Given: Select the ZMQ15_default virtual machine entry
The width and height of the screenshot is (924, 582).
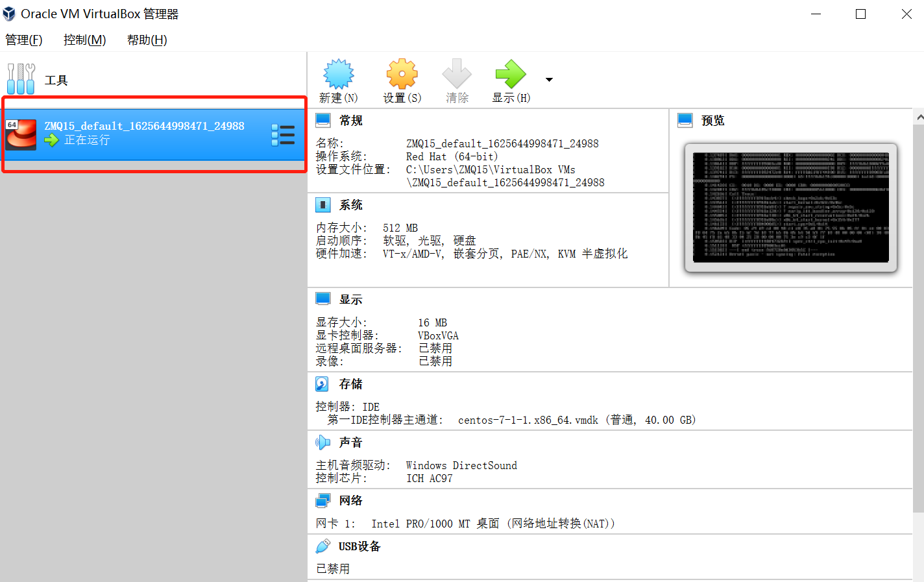Looking at the screenshot, I should (143, 133).
